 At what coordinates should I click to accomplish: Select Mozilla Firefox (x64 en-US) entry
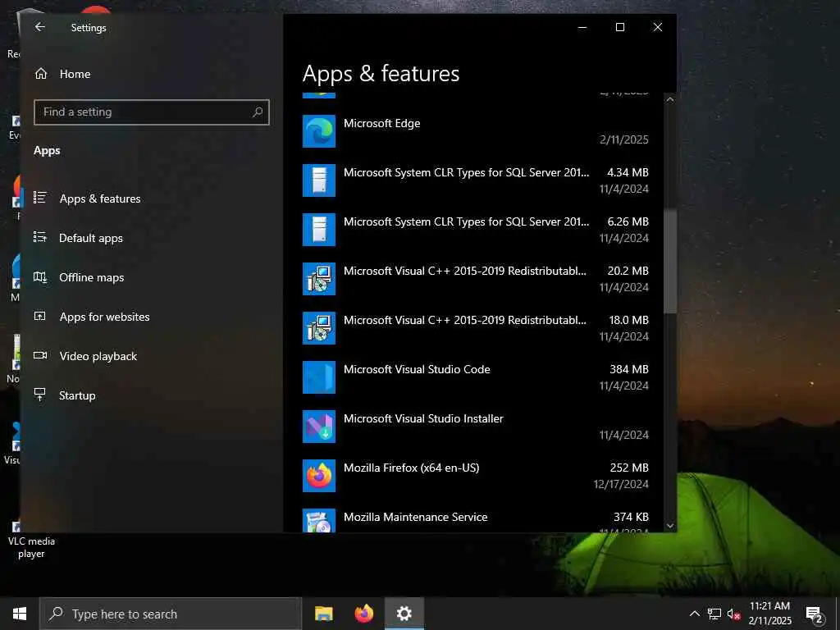(476, 477)
